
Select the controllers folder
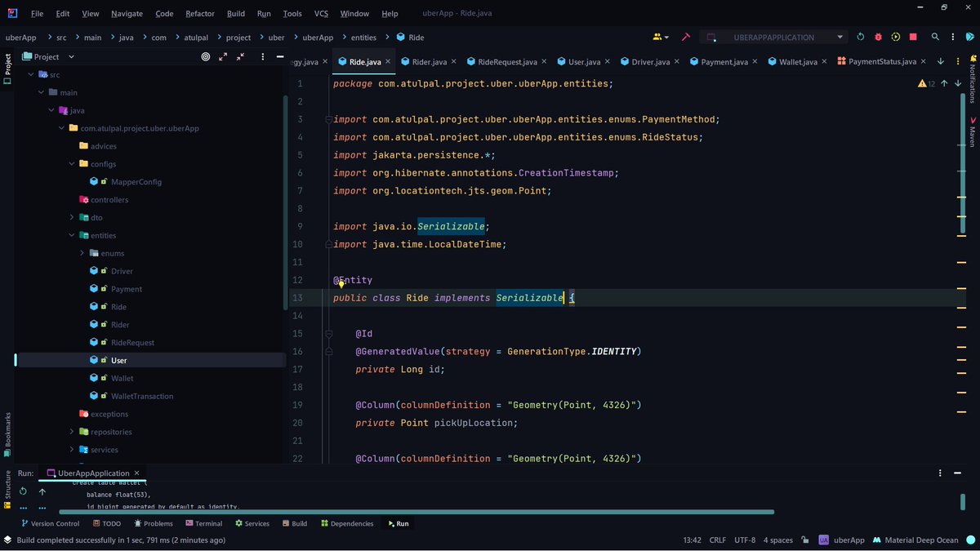pos(109,200)
